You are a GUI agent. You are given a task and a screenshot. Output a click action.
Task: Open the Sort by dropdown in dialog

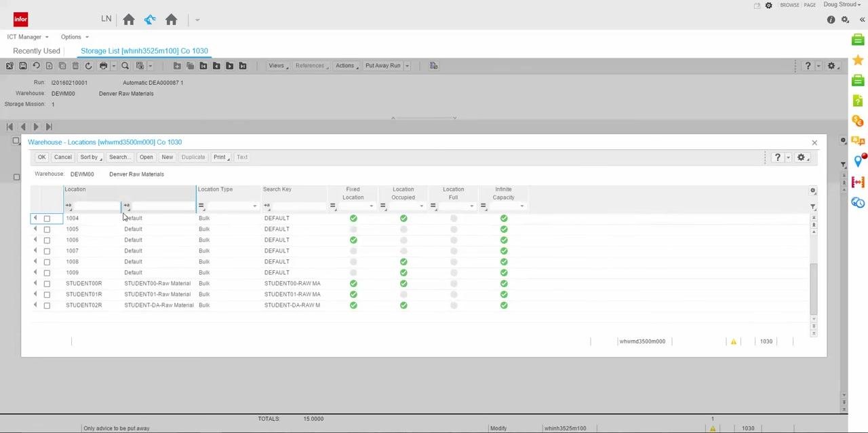pyautogui.click(x=90, y=157)
